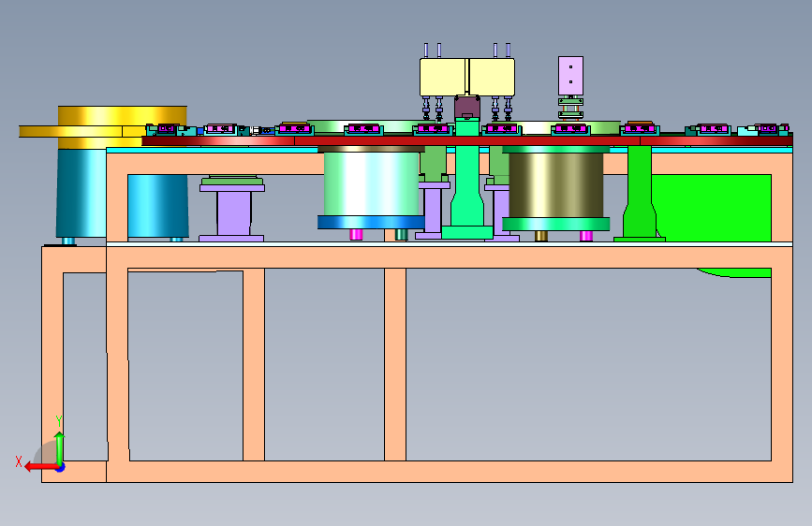
Task: Click the blue origin ball of the triad
Action: click(61, 467)
